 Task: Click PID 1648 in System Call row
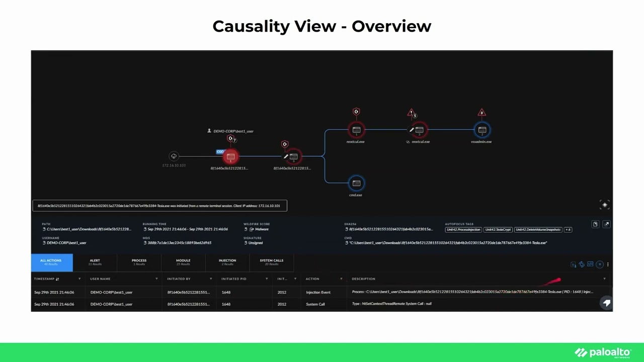coord(226,304)
